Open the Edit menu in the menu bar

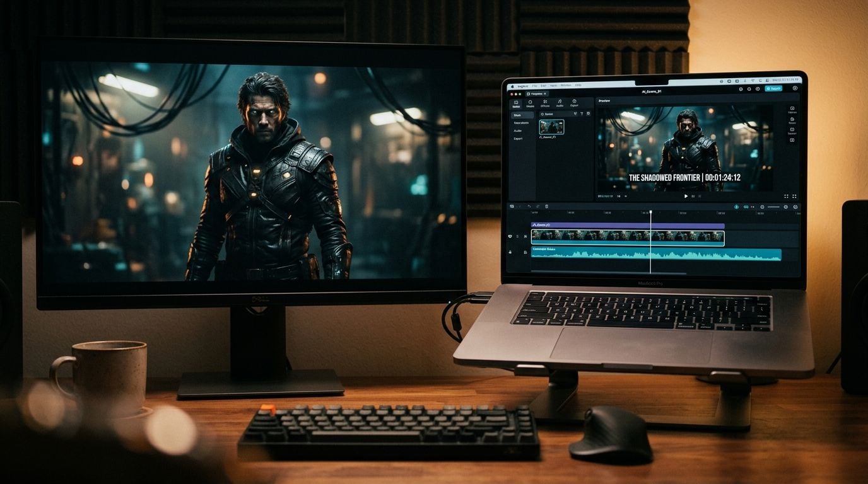(x=543, y=86)
